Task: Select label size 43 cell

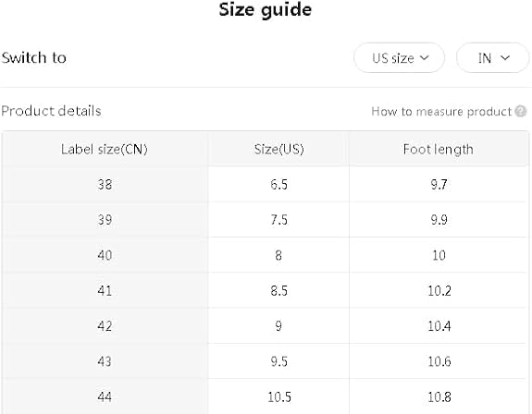Action: tap(105, 361)
